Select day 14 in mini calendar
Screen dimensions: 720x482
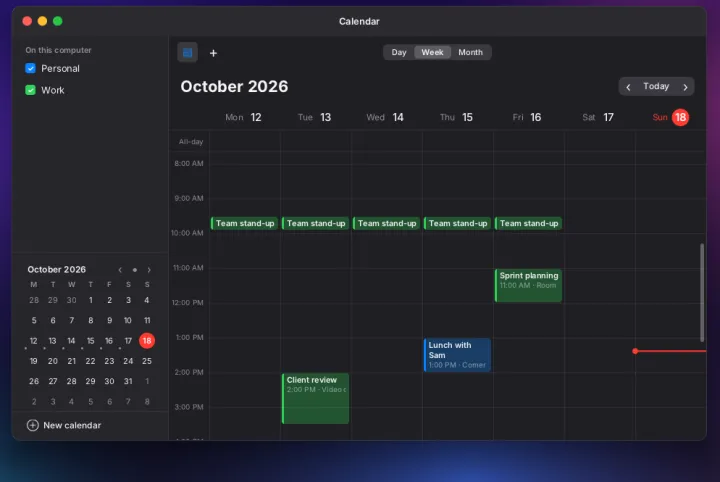[71, 341]
